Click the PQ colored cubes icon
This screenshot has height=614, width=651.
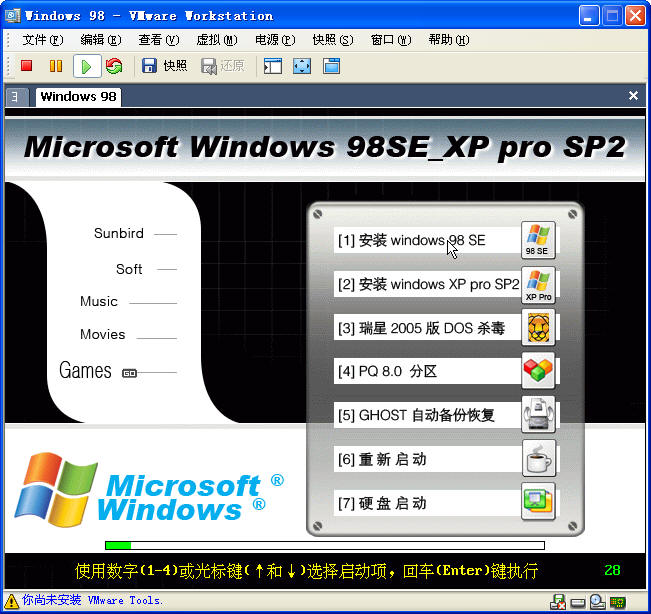538,371
